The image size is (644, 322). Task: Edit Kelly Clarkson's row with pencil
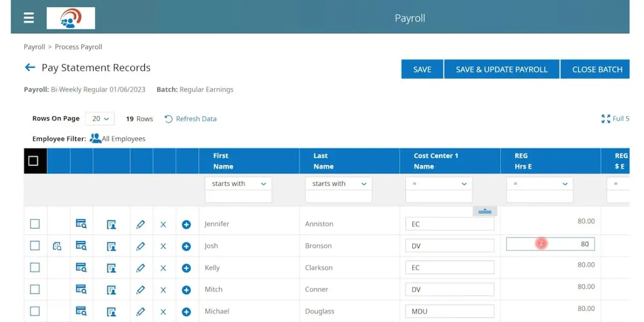coord(141,268)
